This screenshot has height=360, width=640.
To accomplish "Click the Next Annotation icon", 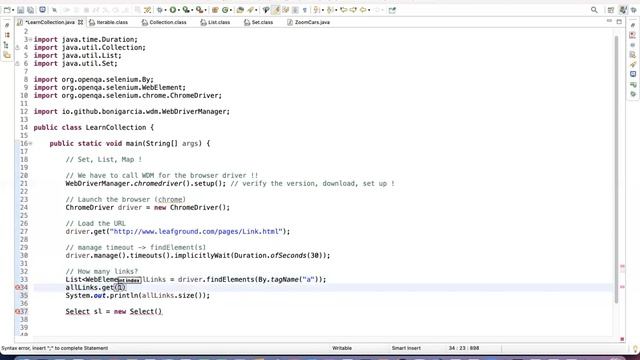I will [316, 10].
